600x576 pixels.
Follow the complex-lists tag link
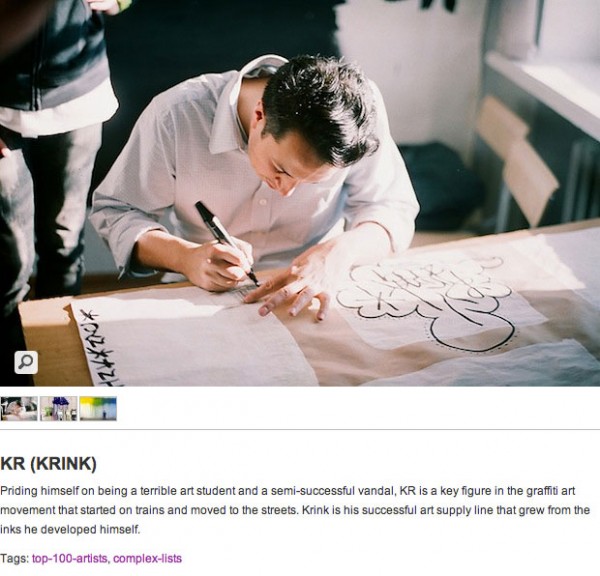click(148, 558)
